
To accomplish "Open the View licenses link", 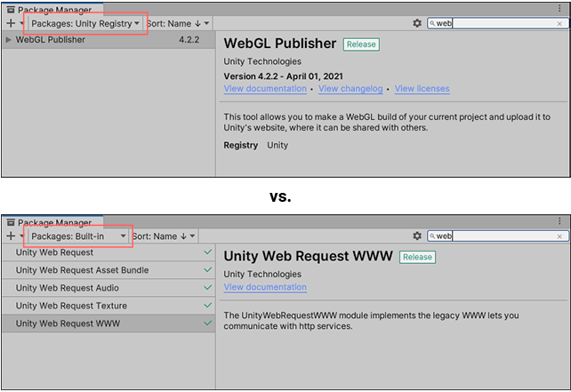I will click(422, 89).
